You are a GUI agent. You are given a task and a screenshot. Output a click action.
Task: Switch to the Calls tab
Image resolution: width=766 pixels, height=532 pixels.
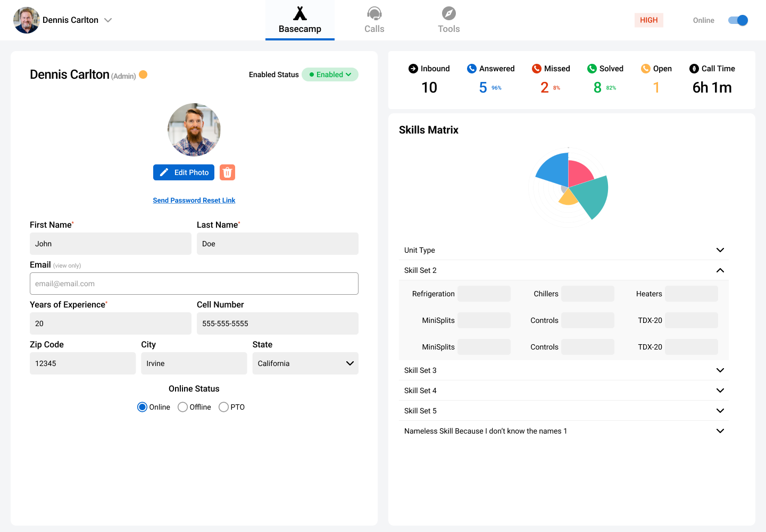pos(374,20)
